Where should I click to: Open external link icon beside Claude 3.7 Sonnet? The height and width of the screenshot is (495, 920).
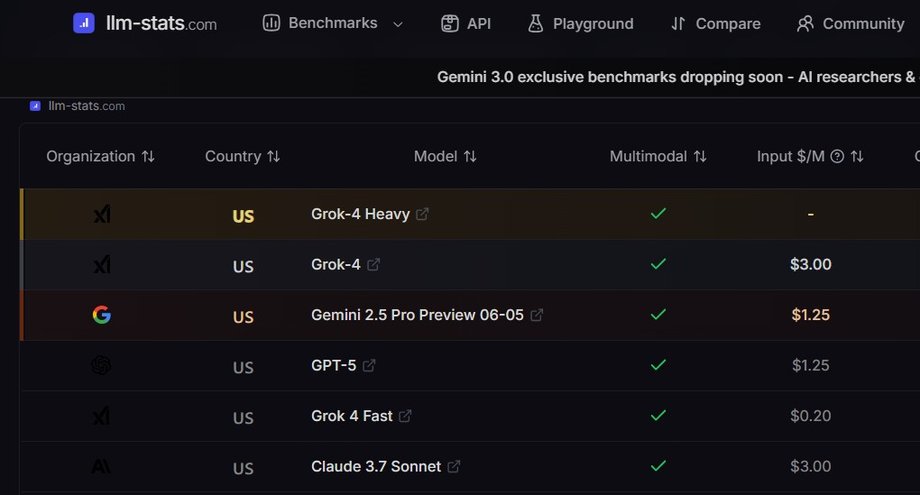[x=454, y=467]
